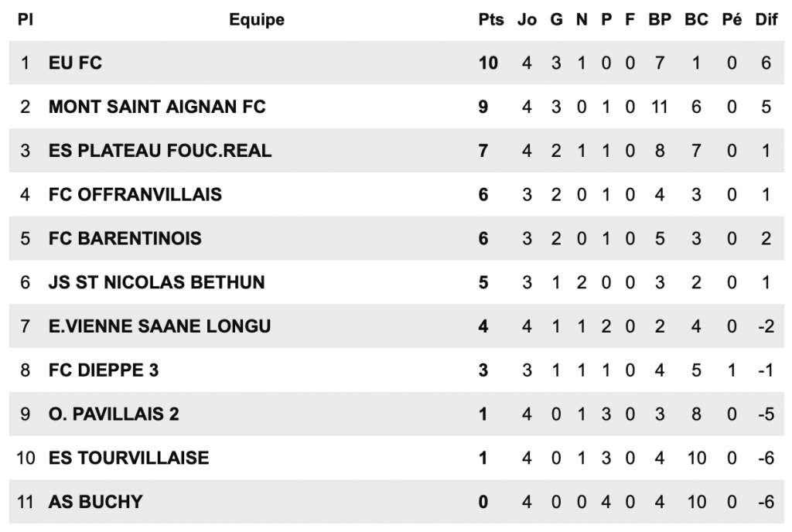Open FC OFFRANVILLAIS team entry
The image size is (792, 532).
point(135,195)
